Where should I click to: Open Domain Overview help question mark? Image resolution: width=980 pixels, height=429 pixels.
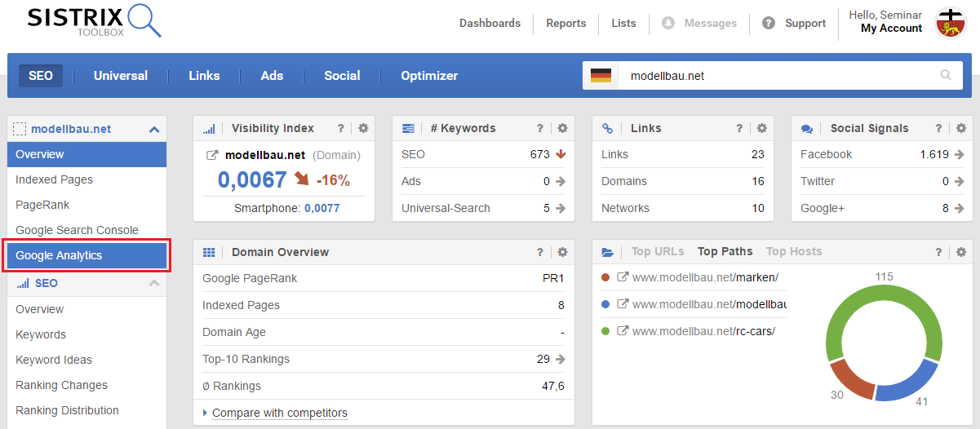(x=540, y=252)
